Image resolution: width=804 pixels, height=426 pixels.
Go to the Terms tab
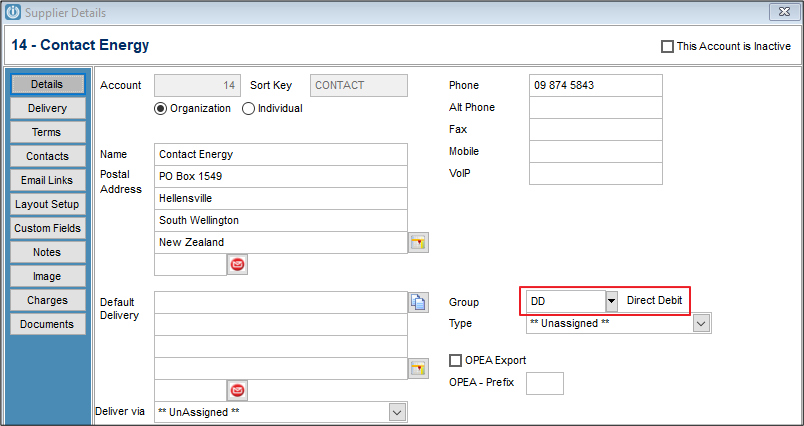pos(47,132)
